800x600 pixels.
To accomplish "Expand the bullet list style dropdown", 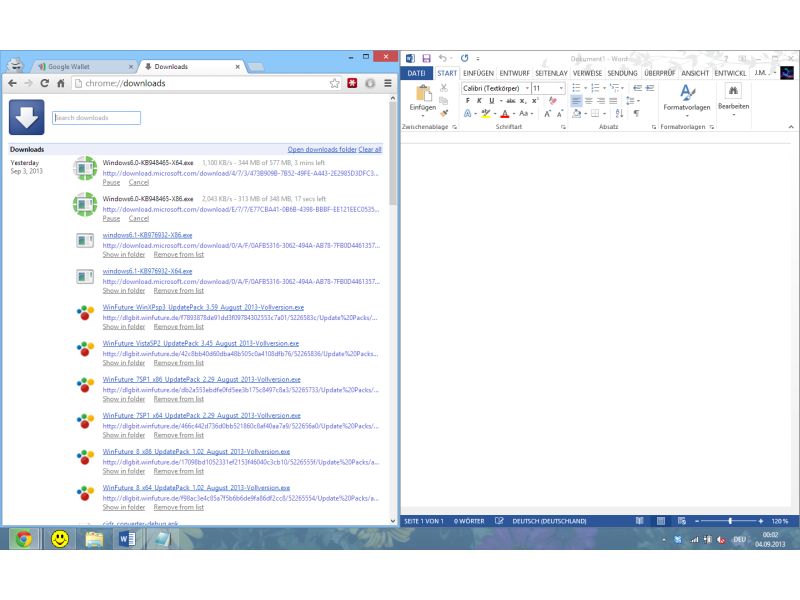I will click(x=585, y=88).
